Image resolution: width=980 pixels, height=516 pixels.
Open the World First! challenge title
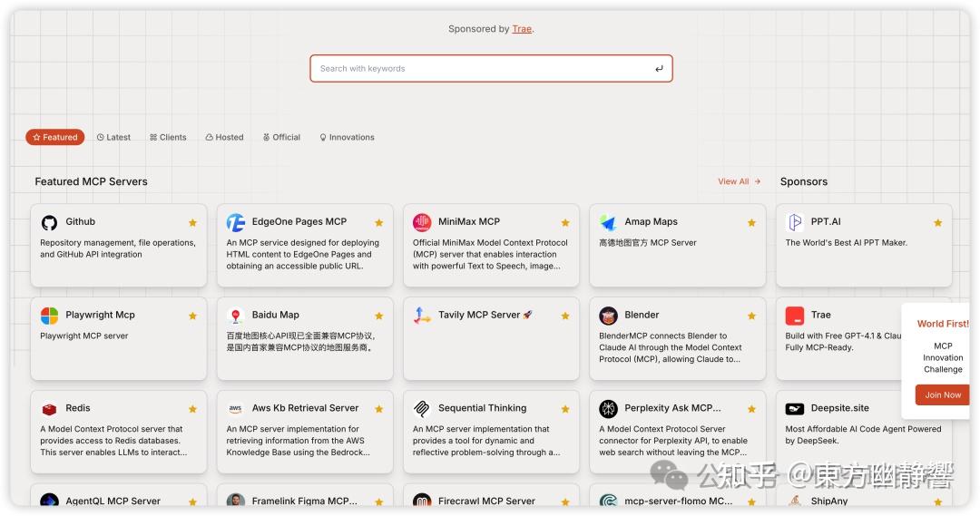point(943,324)
